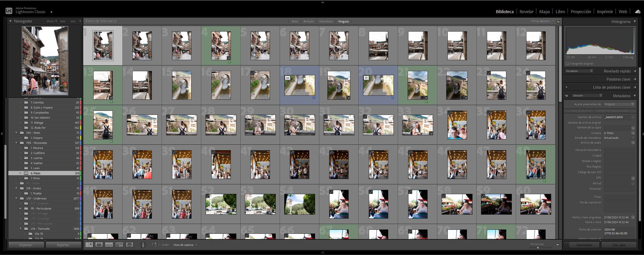Select the Painter spray can tool
644x255 pixels.
tap(143, 245)
